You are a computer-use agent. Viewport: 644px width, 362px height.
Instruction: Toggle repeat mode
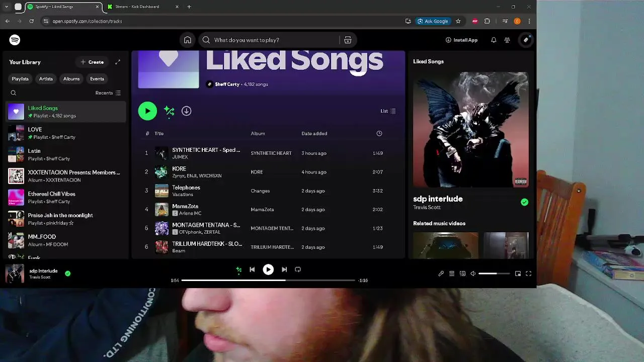[x=298, y=270]
